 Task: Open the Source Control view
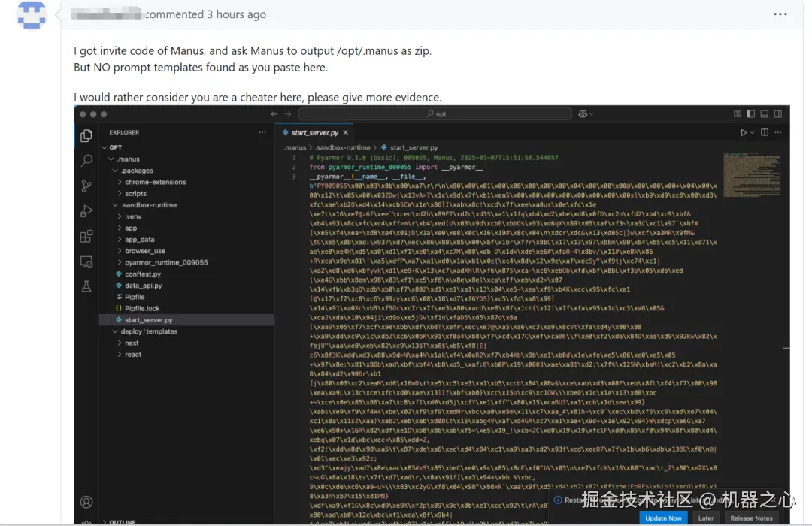(x=86, y=186)
